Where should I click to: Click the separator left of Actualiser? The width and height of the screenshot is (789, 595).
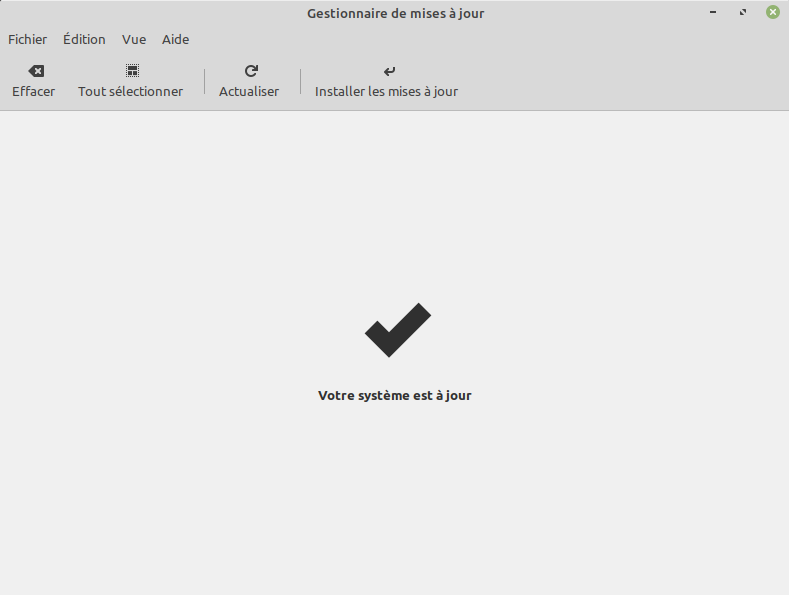point(205,82)
